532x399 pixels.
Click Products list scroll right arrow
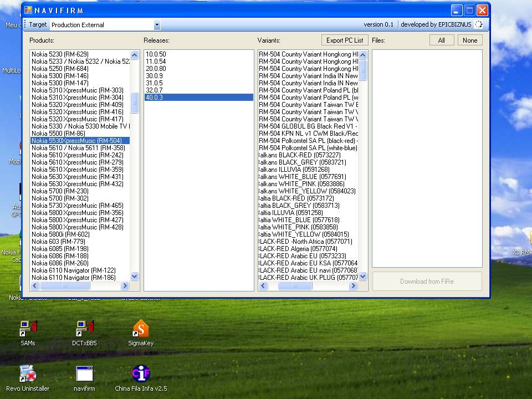click(125, 286)
